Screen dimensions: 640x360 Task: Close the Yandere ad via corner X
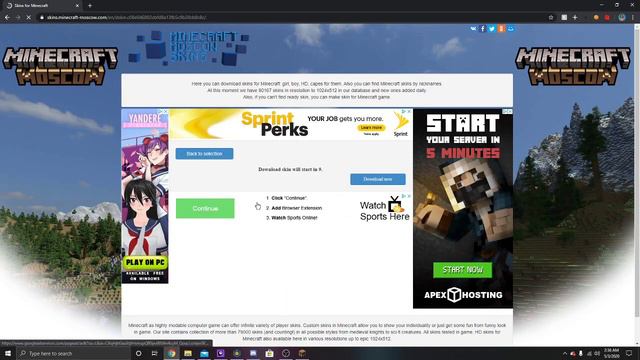pyautogui.click(x=165, y=111)
